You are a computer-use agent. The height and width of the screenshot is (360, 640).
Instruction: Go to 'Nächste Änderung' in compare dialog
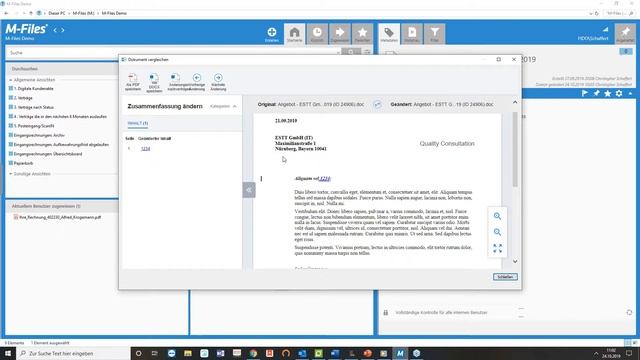click(x=218, y=82)
